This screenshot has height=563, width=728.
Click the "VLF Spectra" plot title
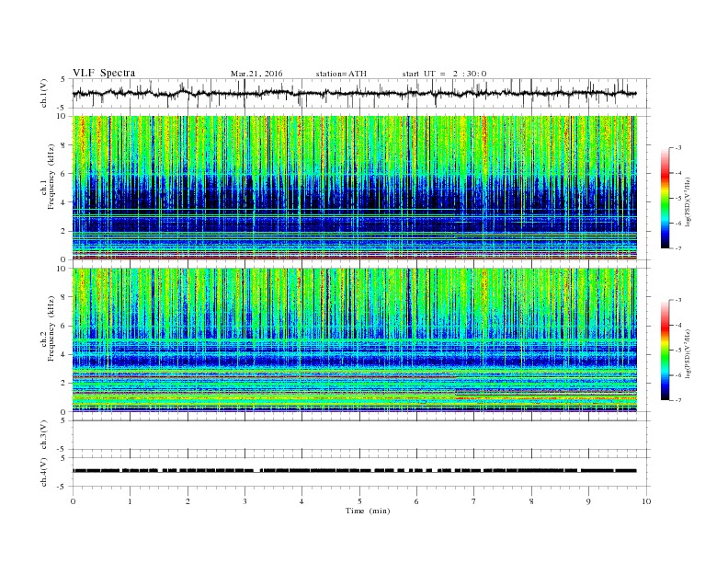104,73
